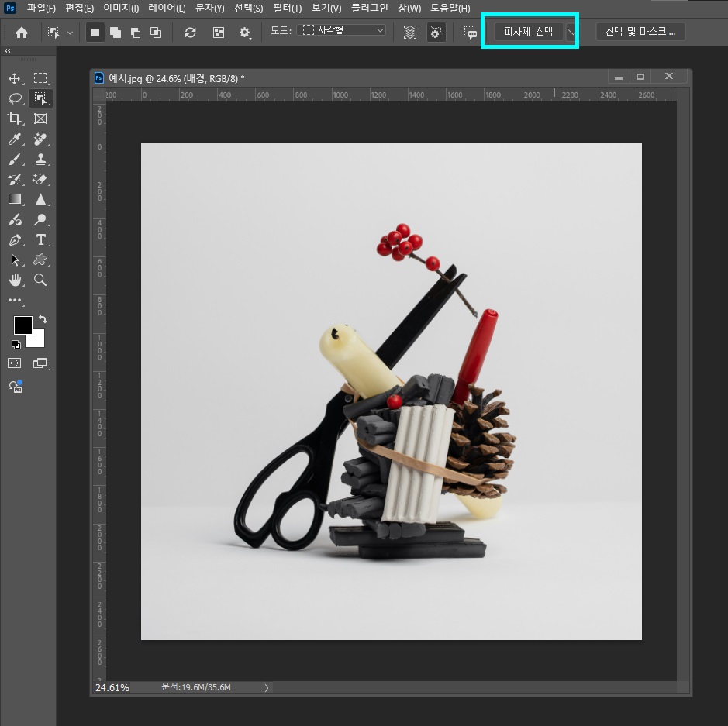The width and height of the screenshot is (728, 726).
Task: Click the Object Finder refresh icon
Action: pos(191,33)
